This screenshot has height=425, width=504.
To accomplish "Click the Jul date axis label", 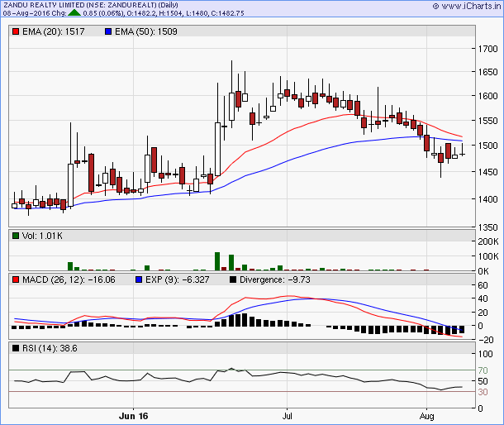I will point(287,416).
